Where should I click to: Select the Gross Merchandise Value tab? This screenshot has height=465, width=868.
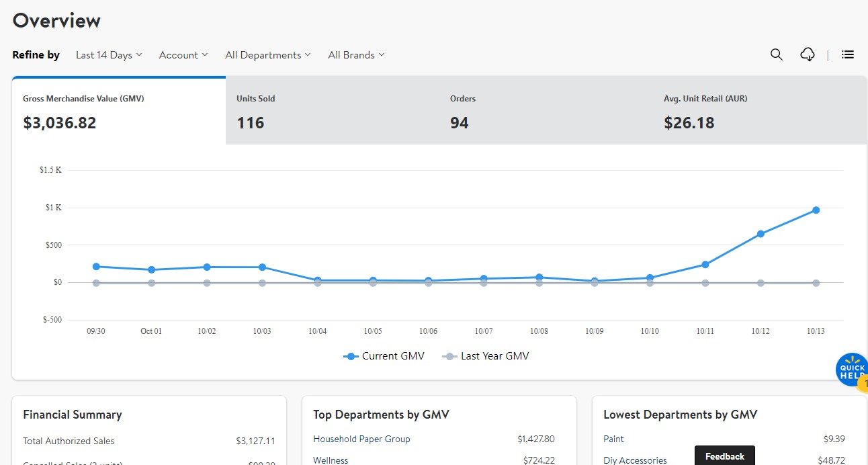pyautogui.click(x=118, y=111)
